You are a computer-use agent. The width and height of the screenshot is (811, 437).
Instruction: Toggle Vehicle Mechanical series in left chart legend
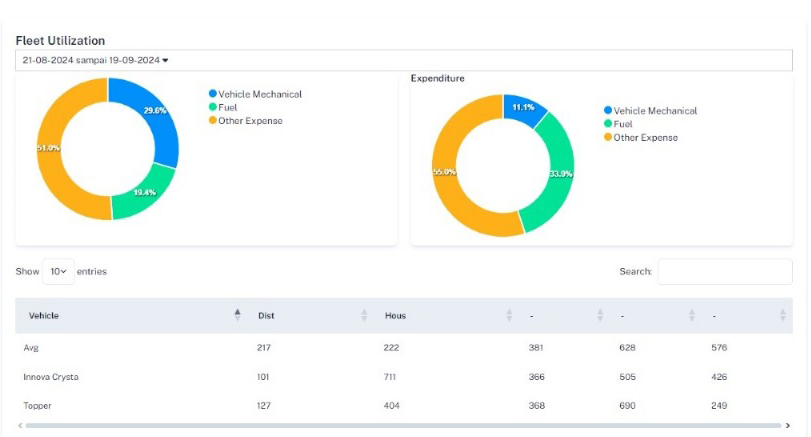(259, 94)
